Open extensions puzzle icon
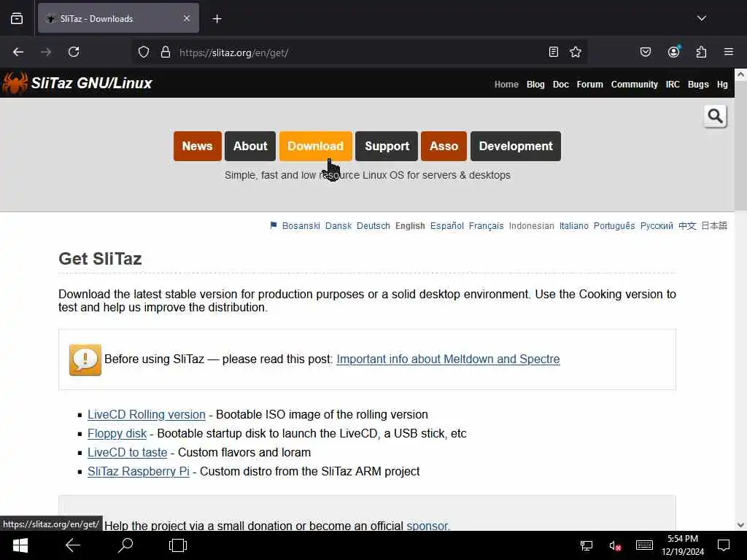 tap(701, 52)
